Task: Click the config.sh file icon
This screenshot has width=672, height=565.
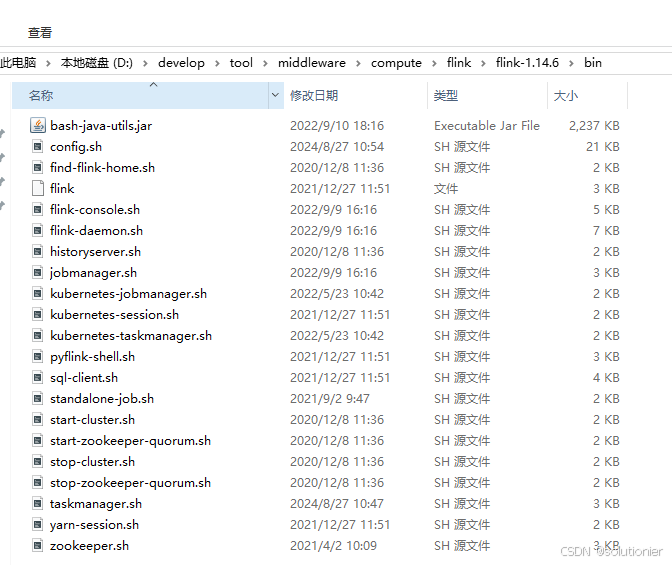Action: [x=38, y=147]
